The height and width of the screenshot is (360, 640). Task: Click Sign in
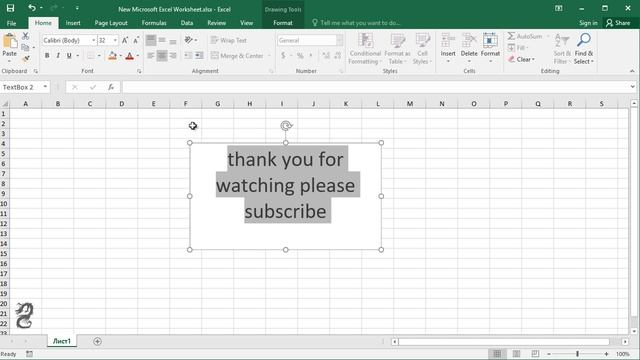[588, 23]
